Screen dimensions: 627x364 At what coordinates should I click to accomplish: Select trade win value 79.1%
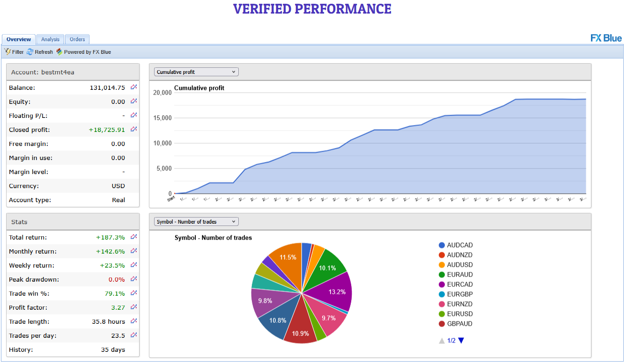[115, 293]
